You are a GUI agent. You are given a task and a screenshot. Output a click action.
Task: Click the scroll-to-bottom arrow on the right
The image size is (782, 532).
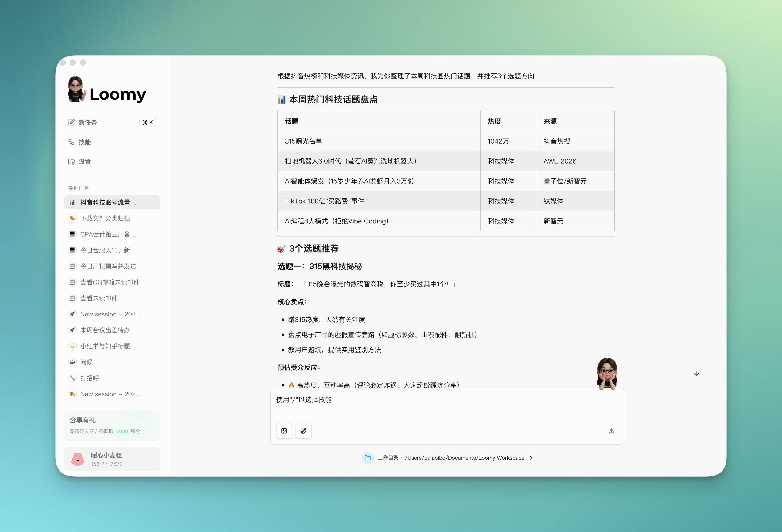(x=697, y=374)
